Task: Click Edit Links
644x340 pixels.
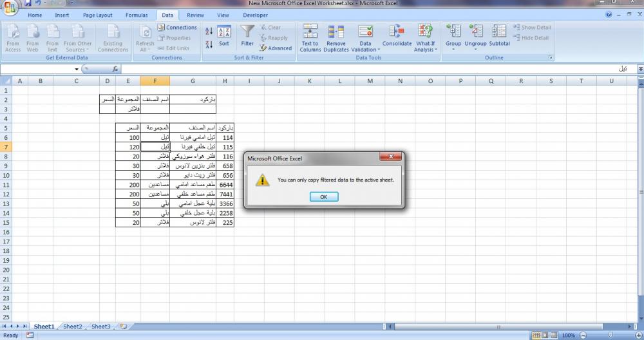Action: point(173,48)
